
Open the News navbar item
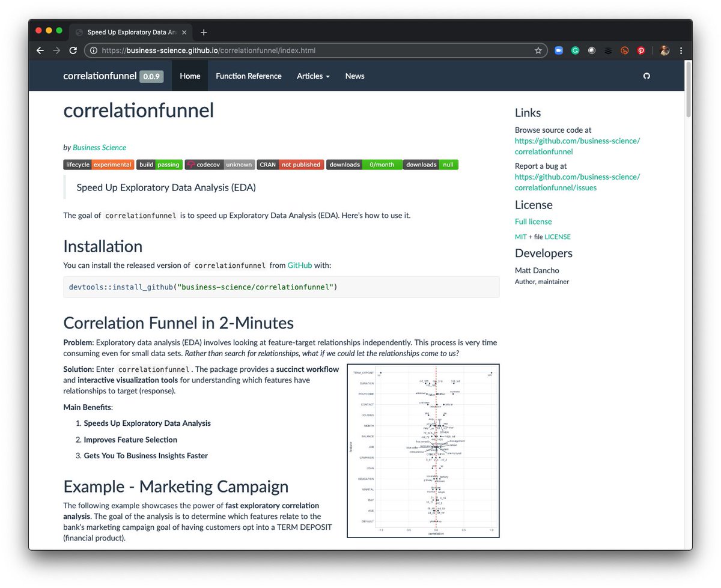(354, 76)
